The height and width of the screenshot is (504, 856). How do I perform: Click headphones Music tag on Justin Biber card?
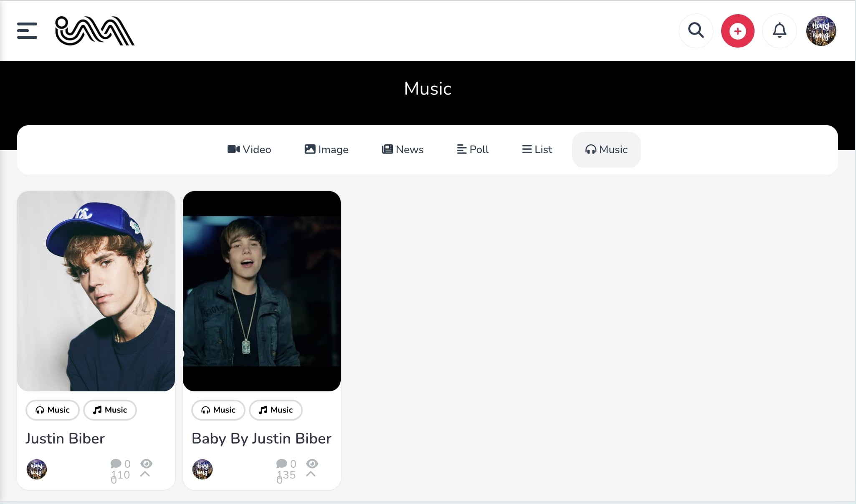point(53,410)
